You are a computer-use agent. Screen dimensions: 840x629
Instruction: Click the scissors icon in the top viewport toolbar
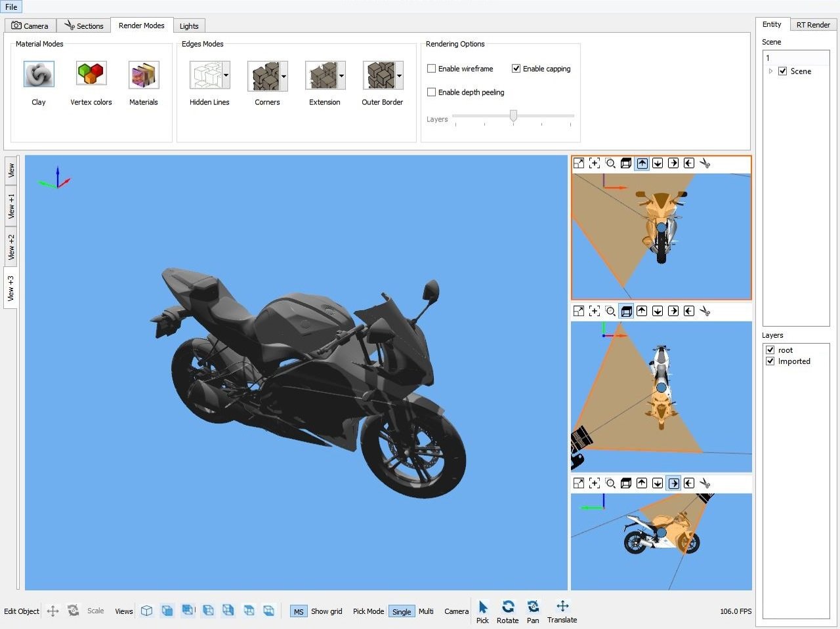pyautogui.click(x=705, y=163)
